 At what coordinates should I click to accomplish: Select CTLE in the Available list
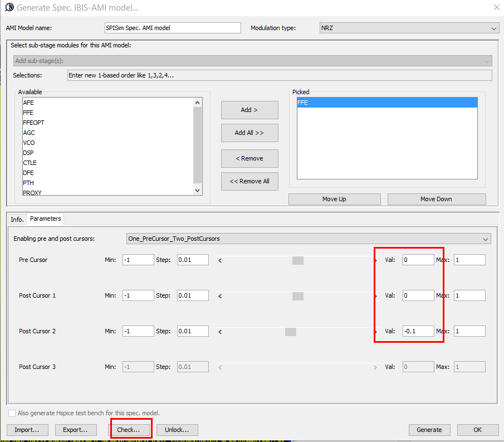pyautogui.click(x=30, y=163)
